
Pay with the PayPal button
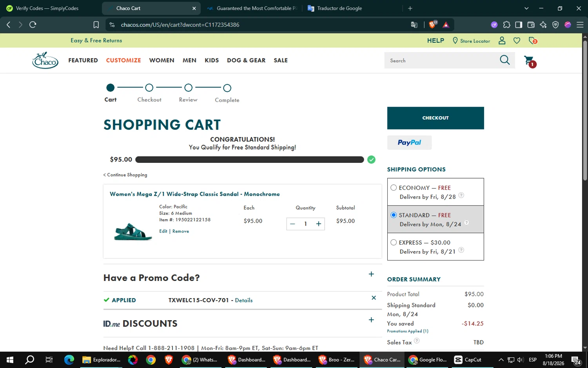click(409, 142)
